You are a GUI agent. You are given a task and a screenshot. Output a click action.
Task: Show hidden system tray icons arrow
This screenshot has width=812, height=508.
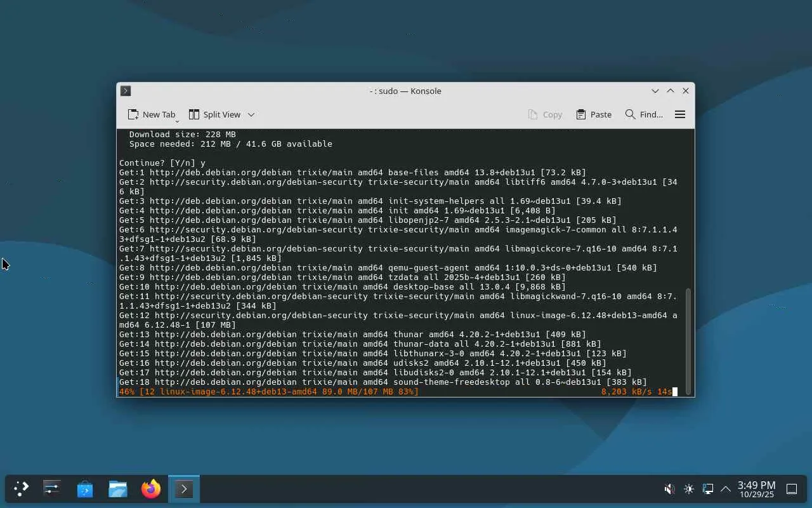point(726,489)
